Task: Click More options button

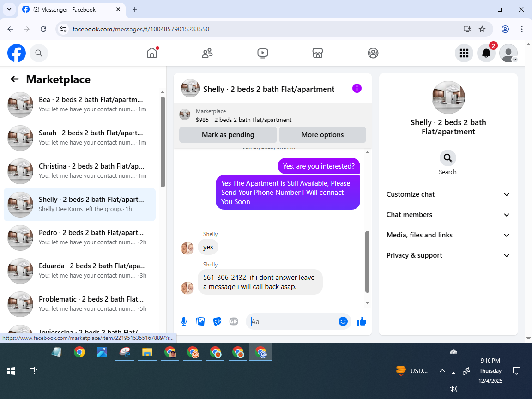Action: [x=322, y=135]
